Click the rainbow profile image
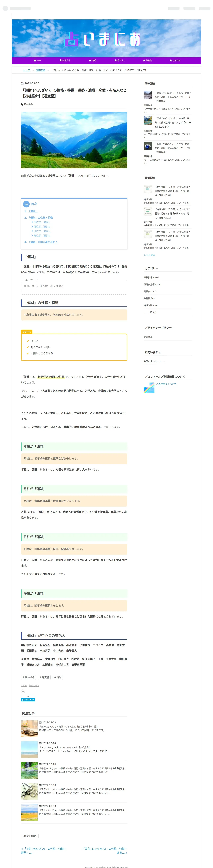213x868 pixels. (x=149, y=388)
